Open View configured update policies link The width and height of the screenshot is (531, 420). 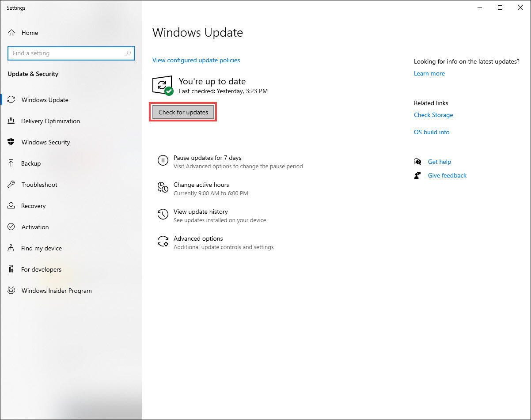tap(196, 60)
